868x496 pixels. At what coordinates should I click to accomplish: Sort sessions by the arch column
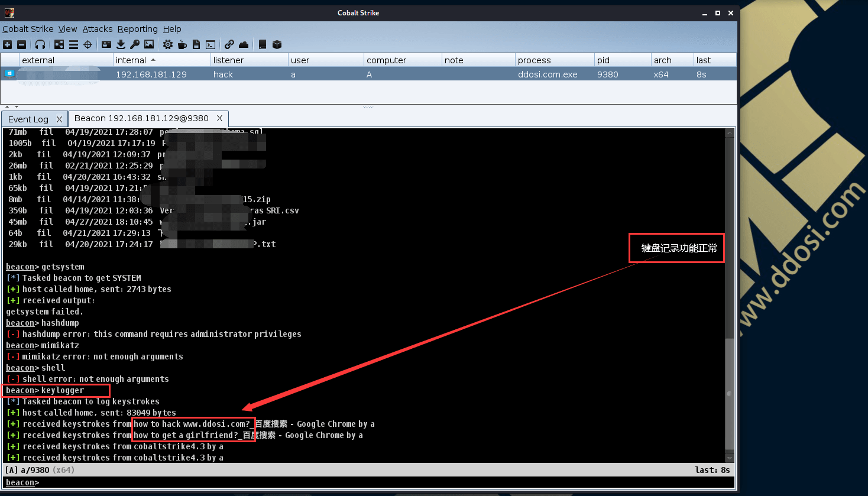pos(672,60)
